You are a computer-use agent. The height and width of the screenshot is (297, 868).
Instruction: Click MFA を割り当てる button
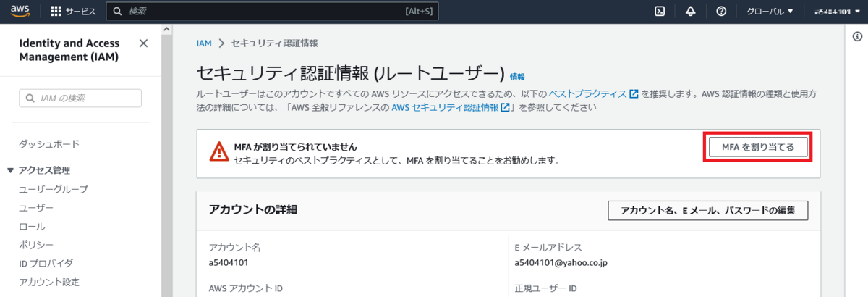tap(758, 147)
